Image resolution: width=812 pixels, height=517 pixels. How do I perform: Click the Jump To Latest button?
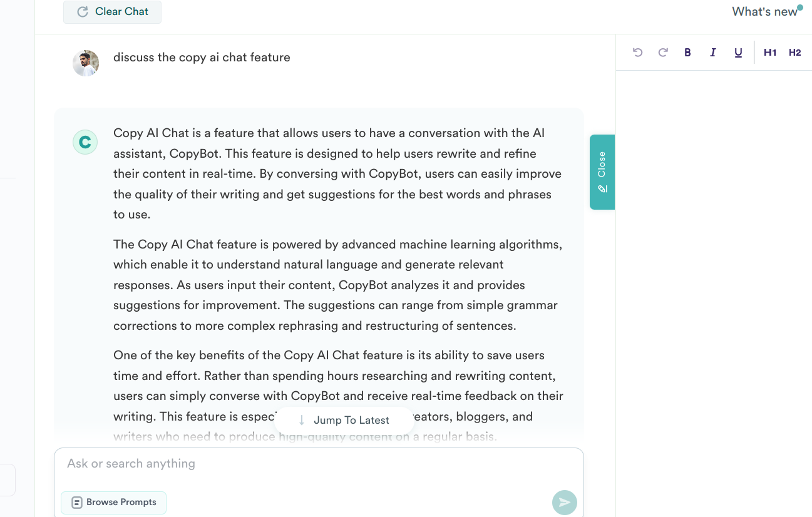[344, 420]
